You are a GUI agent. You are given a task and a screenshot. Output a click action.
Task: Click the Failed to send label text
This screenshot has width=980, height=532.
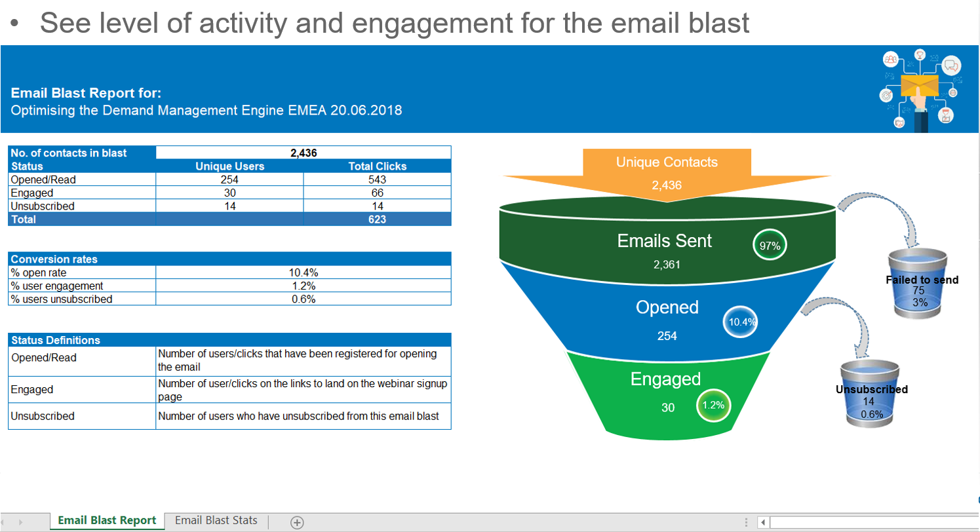(922, 280)
